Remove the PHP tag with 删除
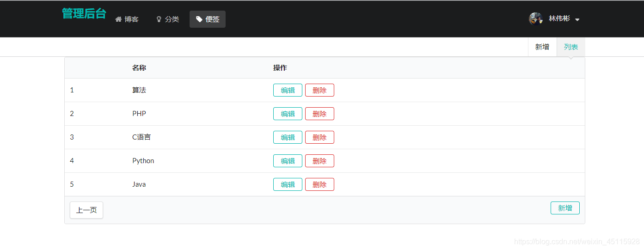 319,114
